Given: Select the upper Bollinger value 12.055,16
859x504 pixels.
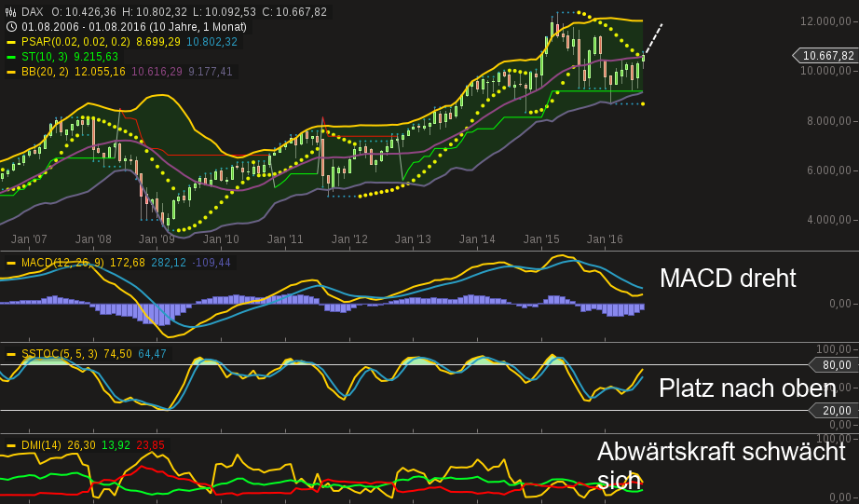Looking at the screenshot, I should 101,71.
